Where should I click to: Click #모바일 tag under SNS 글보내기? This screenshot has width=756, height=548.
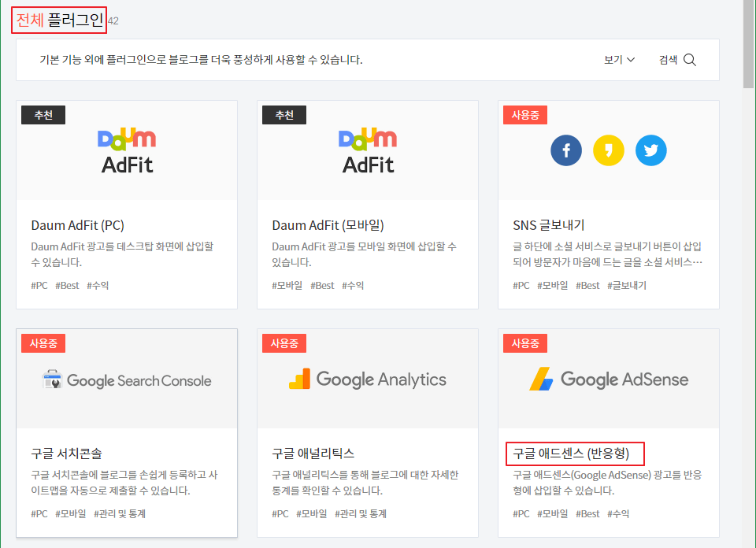point(553,285)
